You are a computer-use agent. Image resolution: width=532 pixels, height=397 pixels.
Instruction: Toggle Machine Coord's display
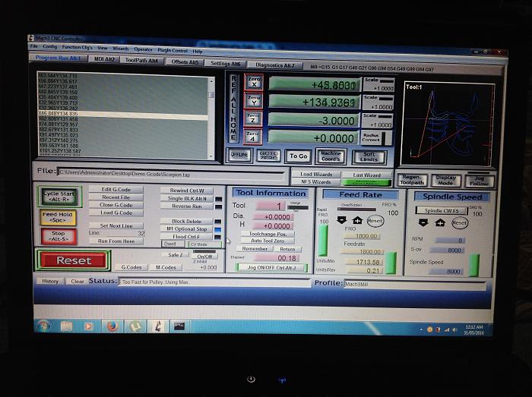[331, 156]
